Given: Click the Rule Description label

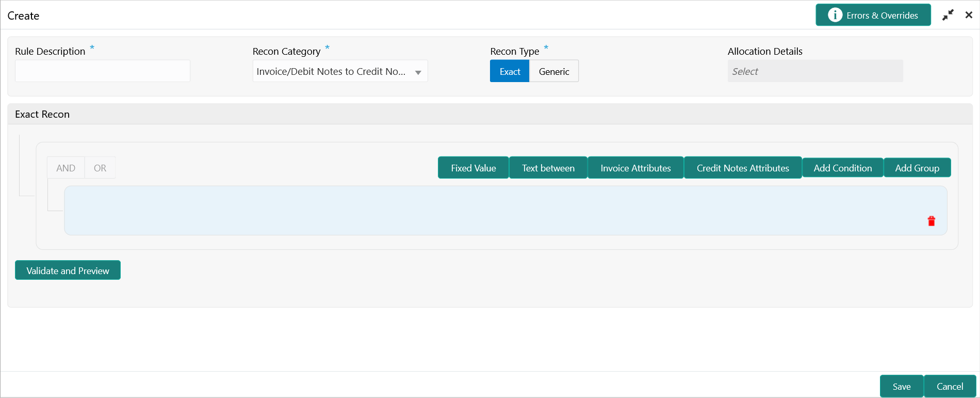Looking at the screenshot, I should (50, 51).
